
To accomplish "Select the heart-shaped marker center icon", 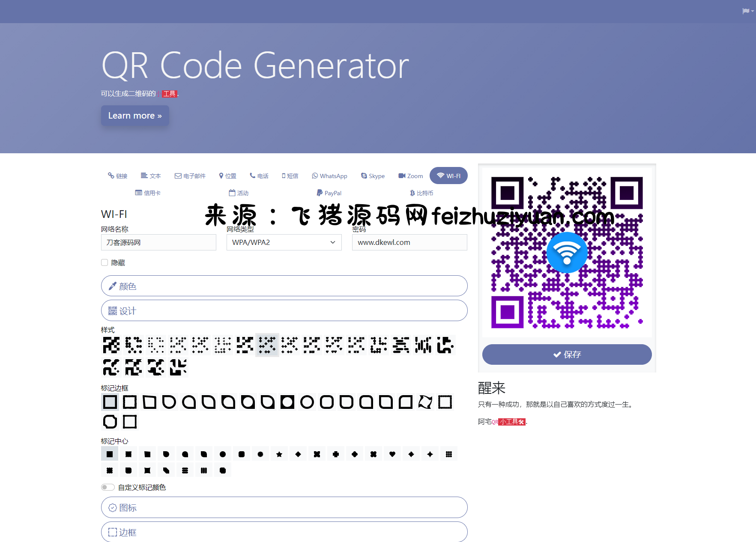I will pos(392,454).
